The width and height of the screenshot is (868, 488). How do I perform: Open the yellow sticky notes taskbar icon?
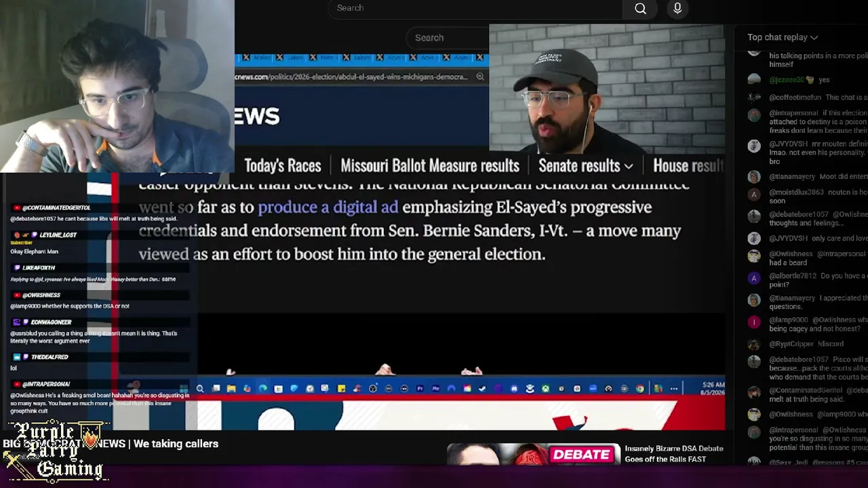coord(341,388)
